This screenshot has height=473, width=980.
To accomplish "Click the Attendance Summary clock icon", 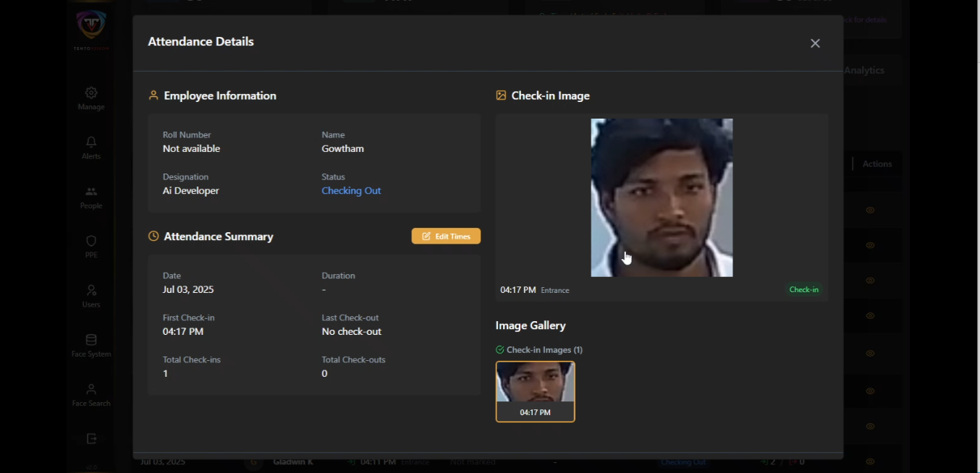I will click(x=153, y=236).
